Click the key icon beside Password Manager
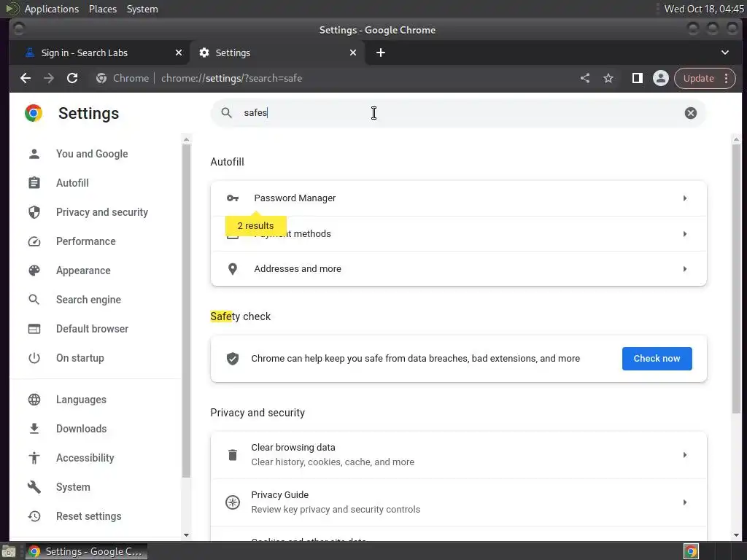The image size is (747, 560). tap(233, 198)
